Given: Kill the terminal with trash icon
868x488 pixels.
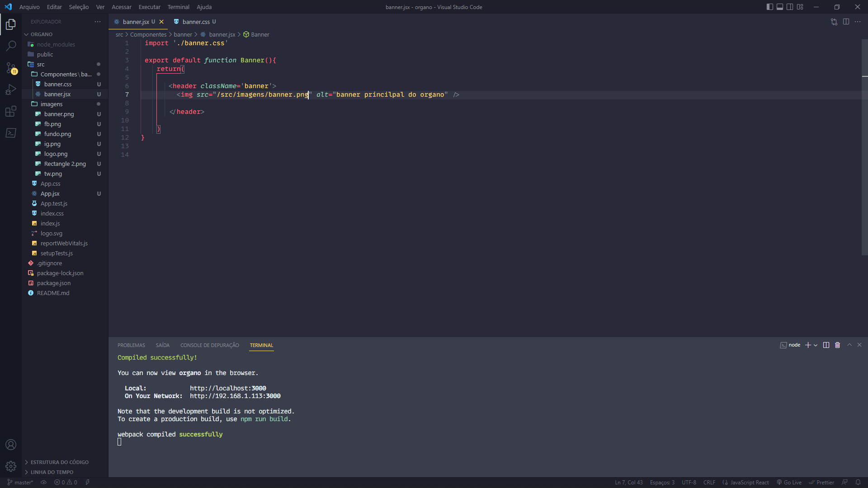Looking at the screenshot, I should [x=837, y=345].
